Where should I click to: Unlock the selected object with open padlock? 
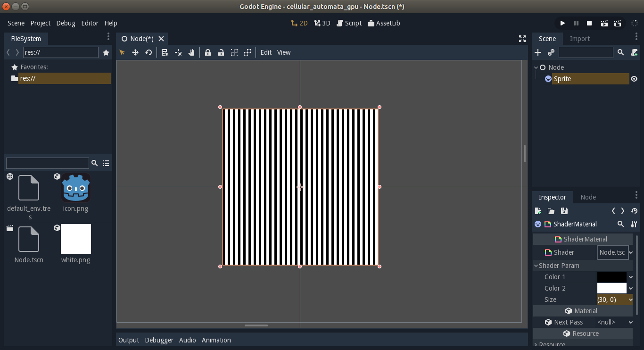(221, 52)
